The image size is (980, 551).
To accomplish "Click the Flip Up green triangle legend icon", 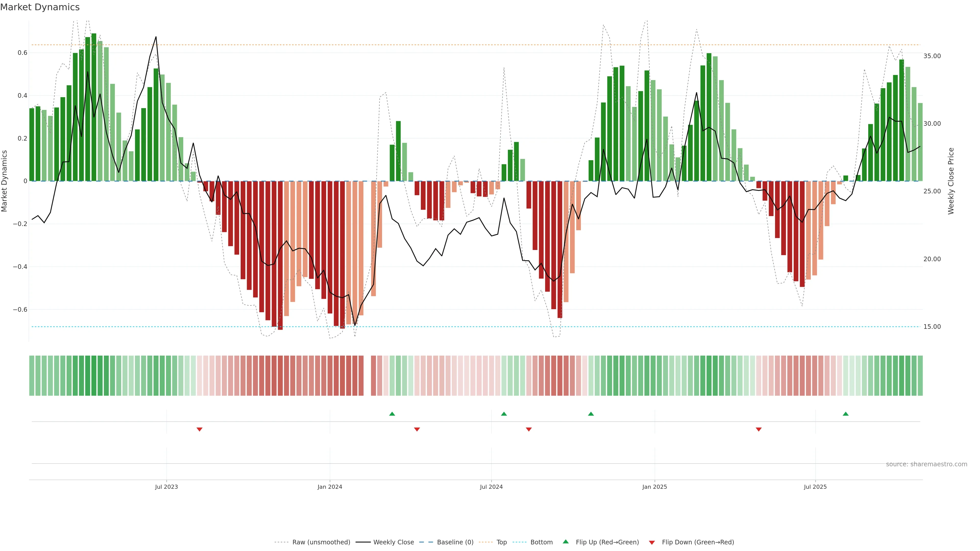I will (566, 542).
